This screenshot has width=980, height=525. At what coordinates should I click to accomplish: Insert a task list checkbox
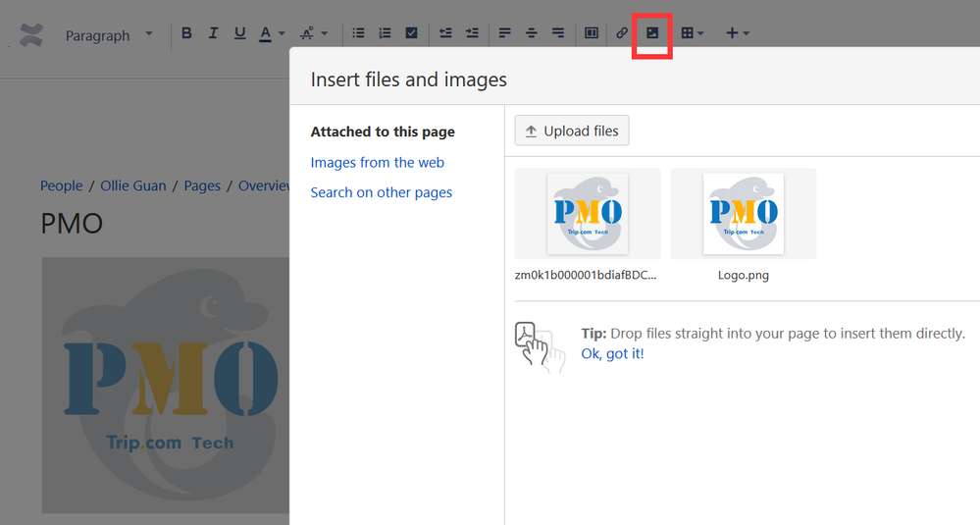411,33
